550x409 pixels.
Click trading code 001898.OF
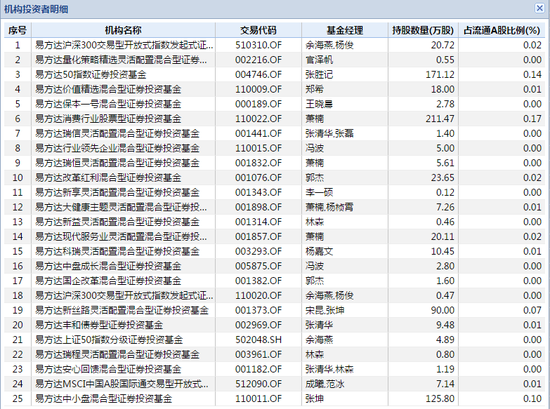pos(259,207)
